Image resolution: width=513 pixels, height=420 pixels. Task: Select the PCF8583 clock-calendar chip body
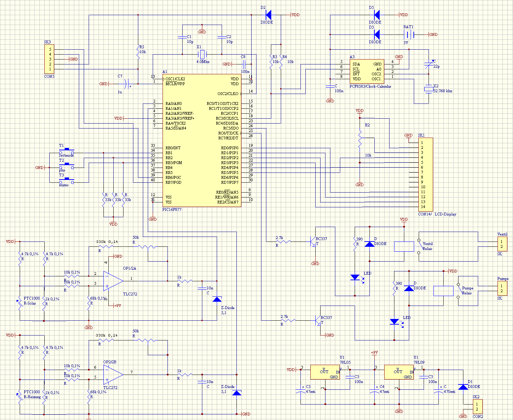coord(367,71)
